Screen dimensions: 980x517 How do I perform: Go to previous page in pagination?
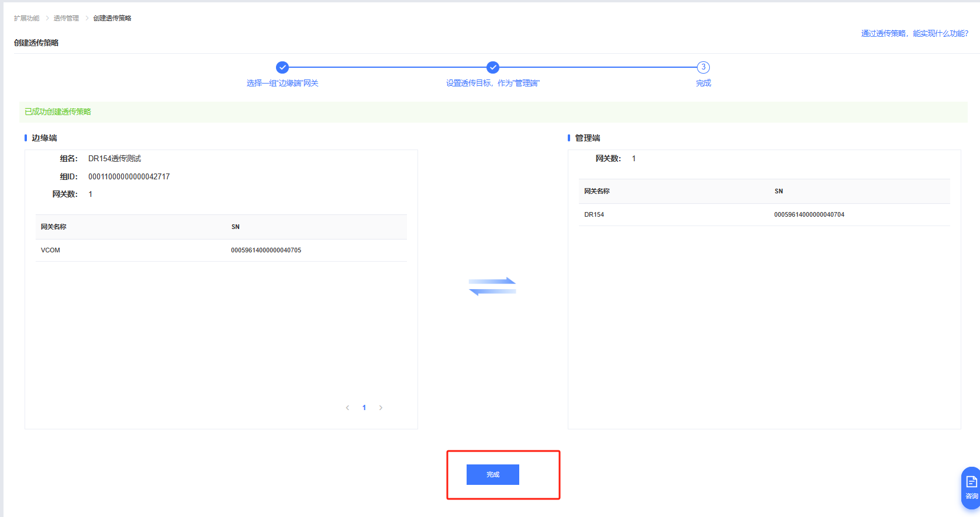(x=347, y=408)
